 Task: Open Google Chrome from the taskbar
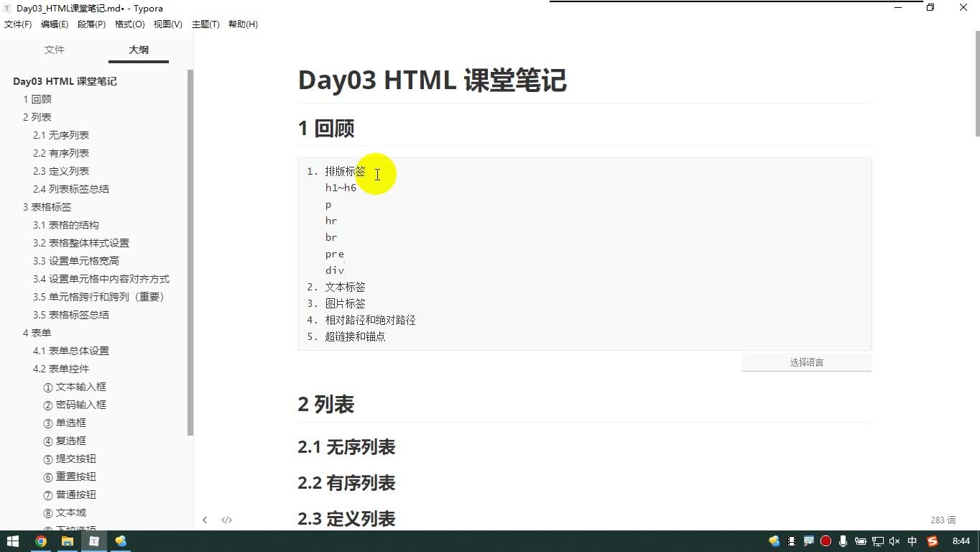pyautogui.click(x=41, y=541)
